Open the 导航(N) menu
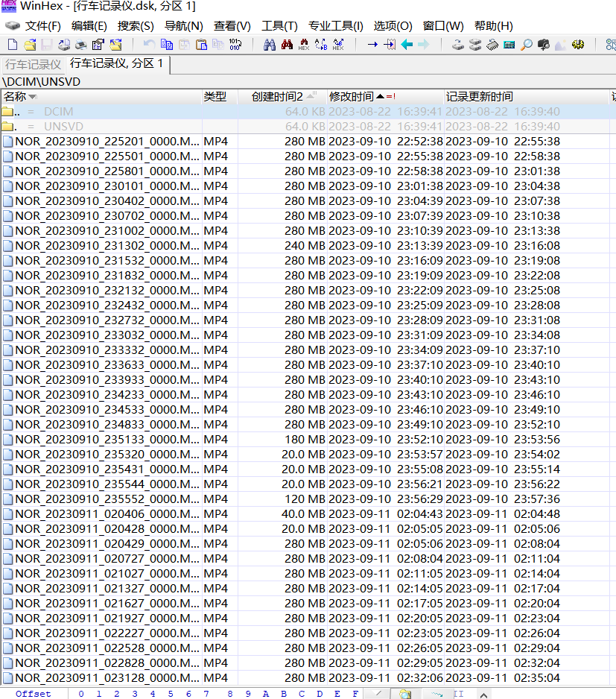Screen dimensions: 616x699 click(184, 26)
